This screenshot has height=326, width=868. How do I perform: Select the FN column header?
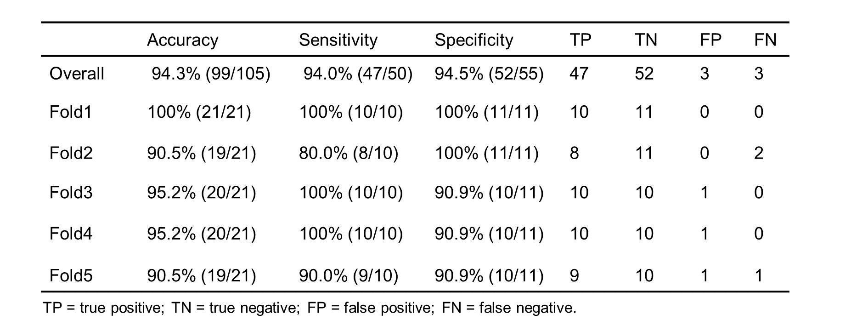(x=765, y=40)
